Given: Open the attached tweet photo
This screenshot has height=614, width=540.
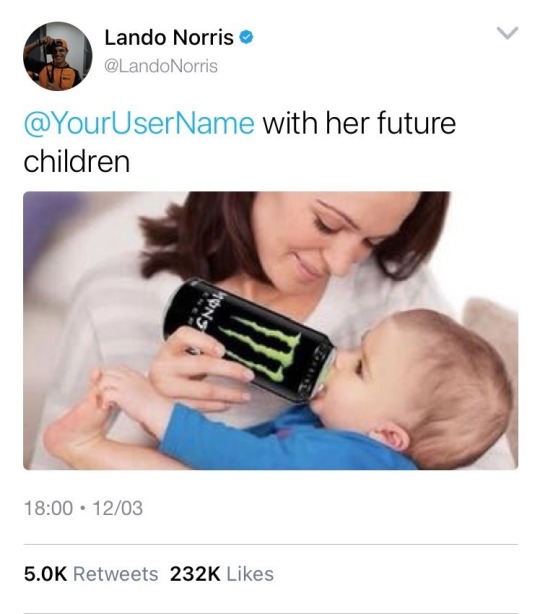Looking at the screenshot, I should pos(271,330).
